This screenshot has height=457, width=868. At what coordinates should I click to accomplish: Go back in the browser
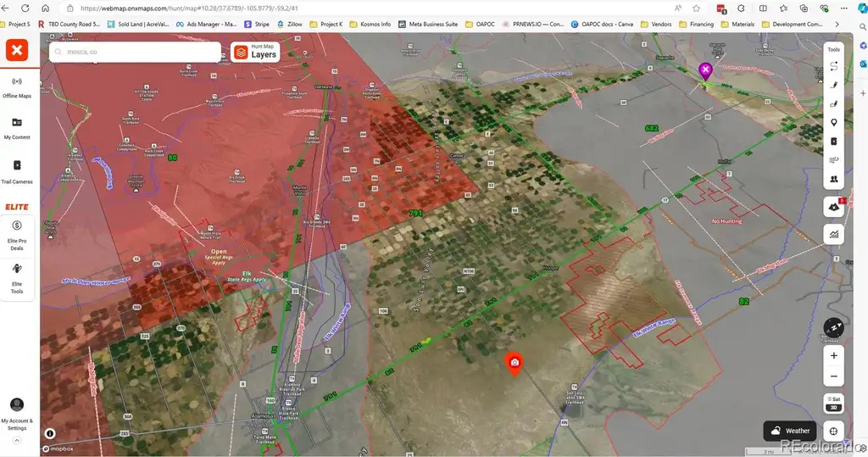pos(6,8)
